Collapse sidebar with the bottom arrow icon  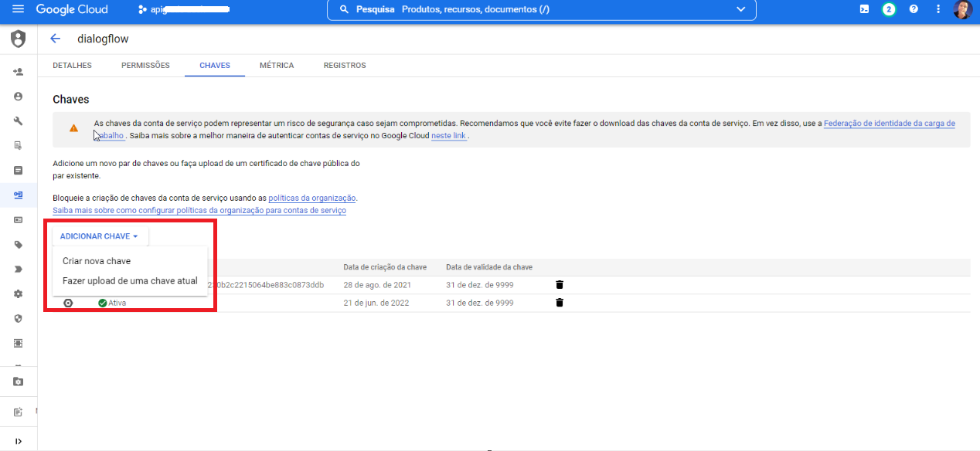click(18, 441)
